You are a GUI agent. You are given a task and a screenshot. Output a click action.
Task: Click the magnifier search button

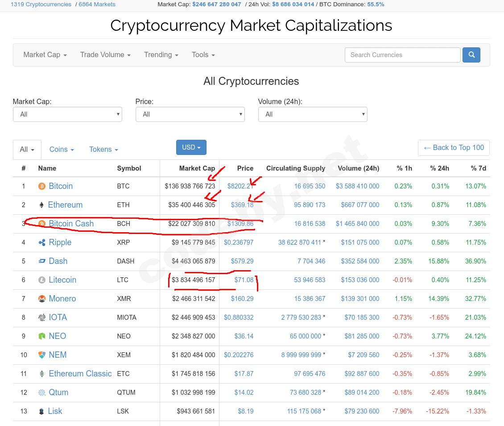point(471,54)
